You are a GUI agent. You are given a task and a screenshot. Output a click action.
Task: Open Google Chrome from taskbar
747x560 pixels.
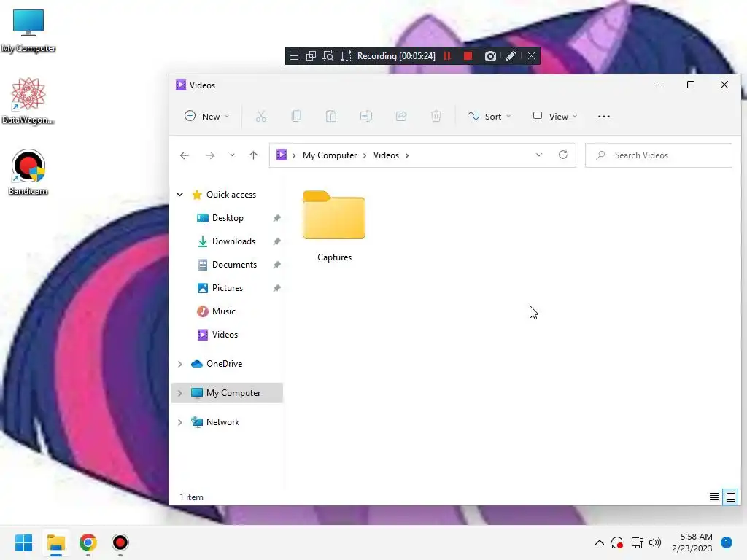point(88,542)
